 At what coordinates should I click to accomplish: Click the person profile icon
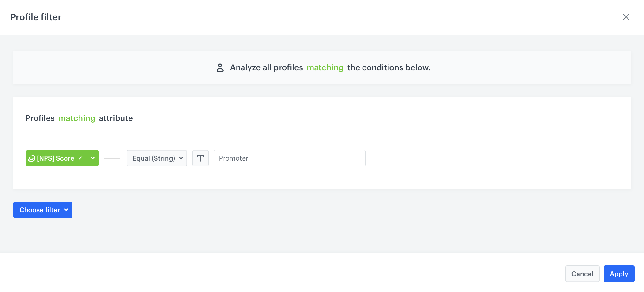pyautogui.click(x=220, y=67)
